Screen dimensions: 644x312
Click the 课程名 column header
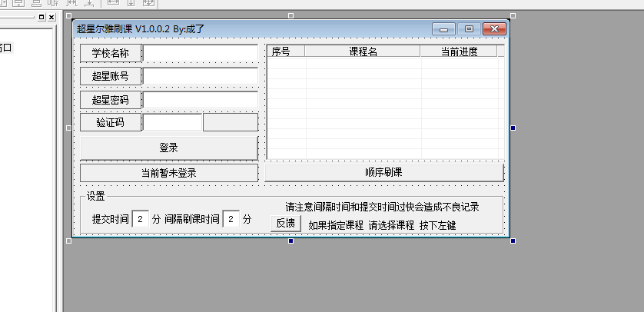[363, 51]
